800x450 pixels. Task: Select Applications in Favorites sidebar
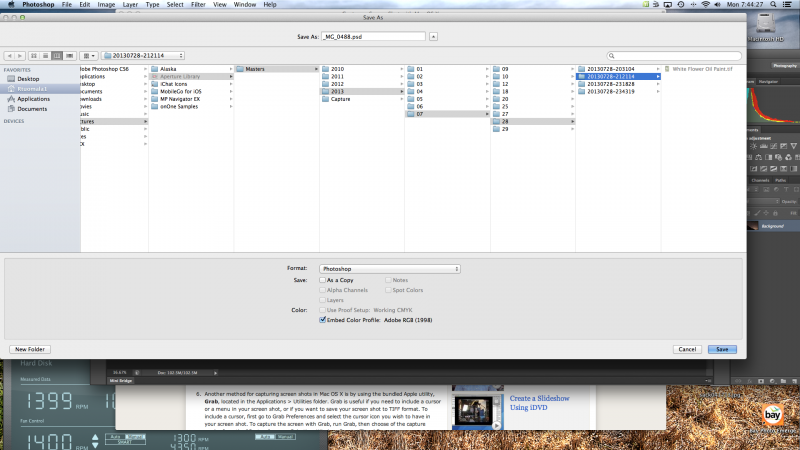33,99
